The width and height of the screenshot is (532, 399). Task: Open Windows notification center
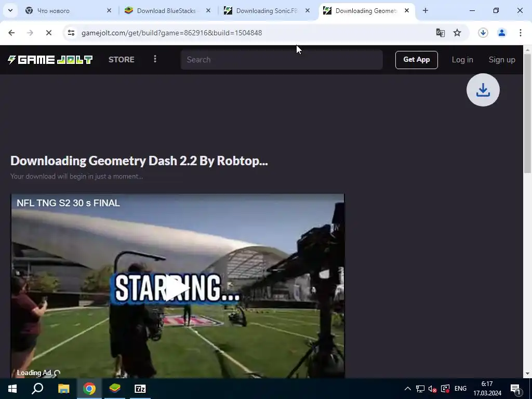point(515,389)
